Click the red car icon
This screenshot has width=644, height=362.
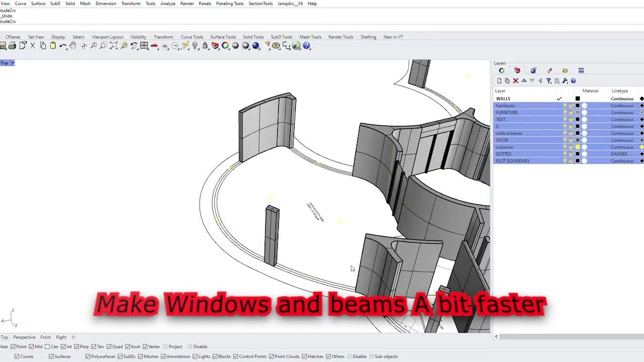click(154, 46)
